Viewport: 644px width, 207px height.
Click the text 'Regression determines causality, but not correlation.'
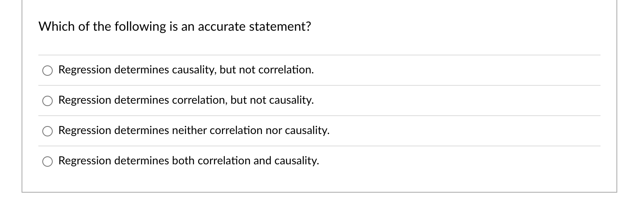(186, 70)
